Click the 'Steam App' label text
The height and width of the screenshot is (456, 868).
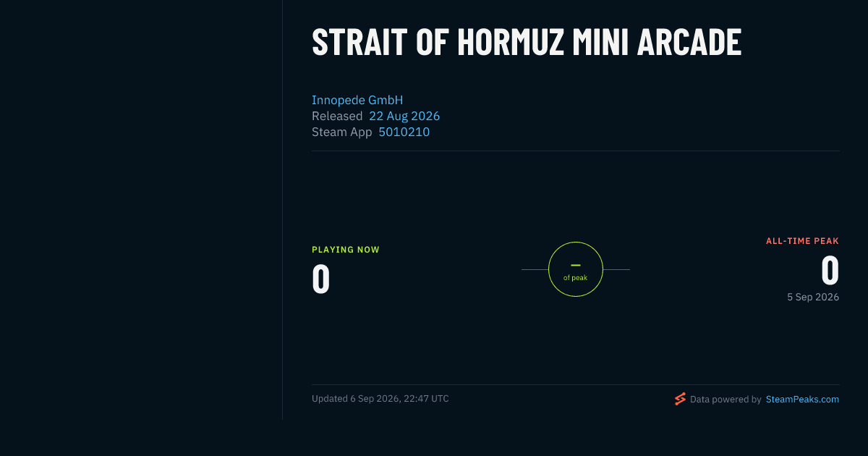pyautogui.click(x=342, y=132)
